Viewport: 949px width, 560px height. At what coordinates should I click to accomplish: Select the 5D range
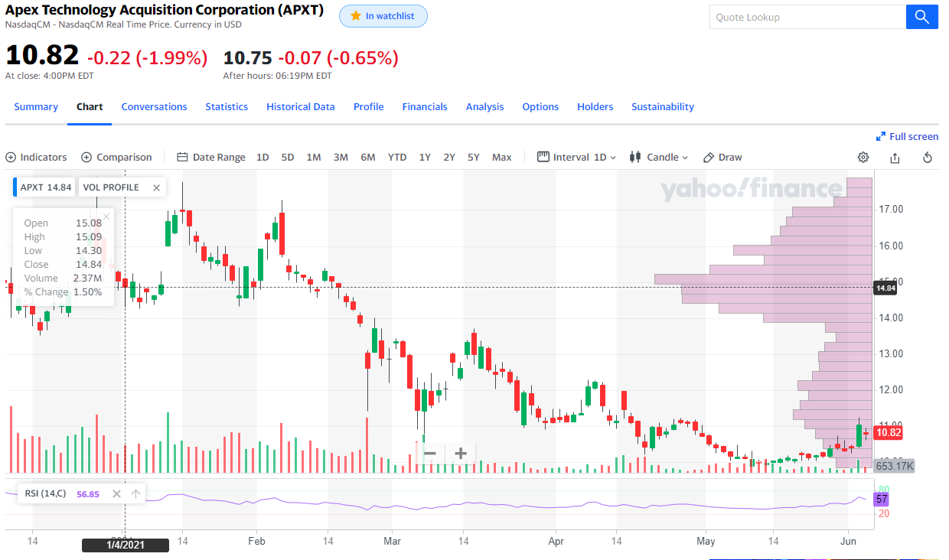point(288,157)
